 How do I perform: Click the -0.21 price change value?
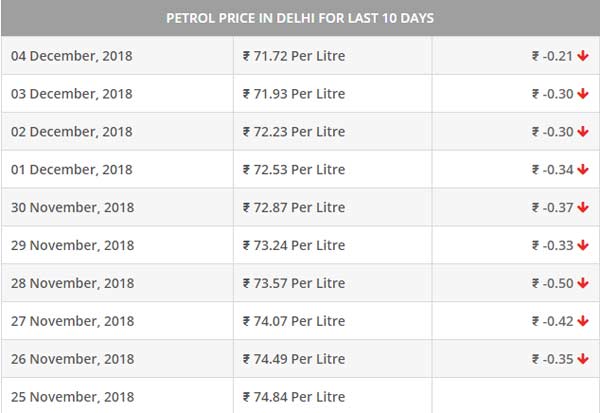[x=553, y=56]
